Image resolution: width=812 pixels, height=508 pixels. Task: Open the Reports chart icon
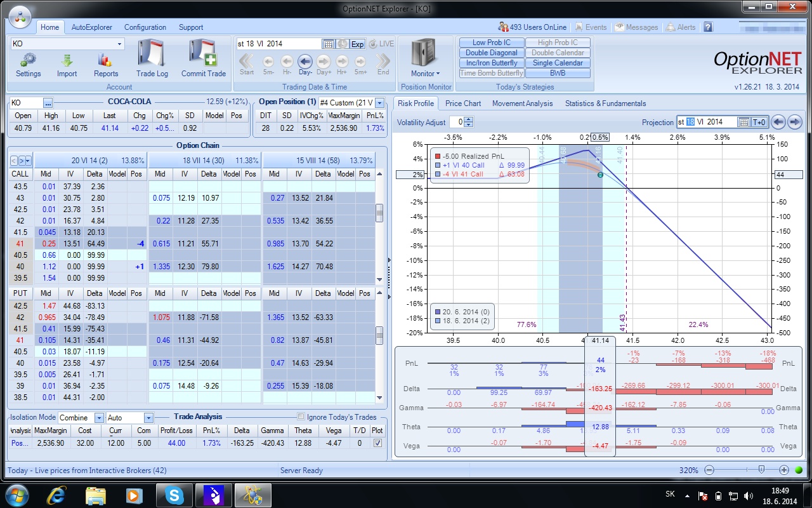tap(105, 60)
